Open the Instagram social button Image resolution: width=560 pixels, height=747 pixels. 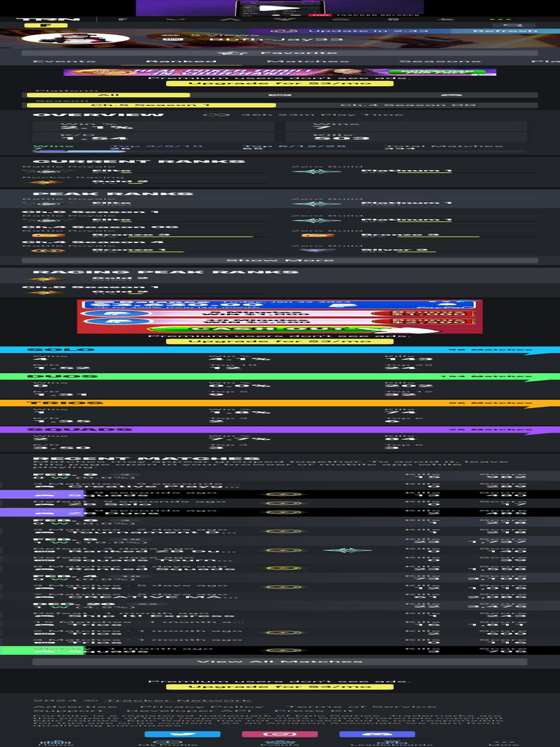280,734
